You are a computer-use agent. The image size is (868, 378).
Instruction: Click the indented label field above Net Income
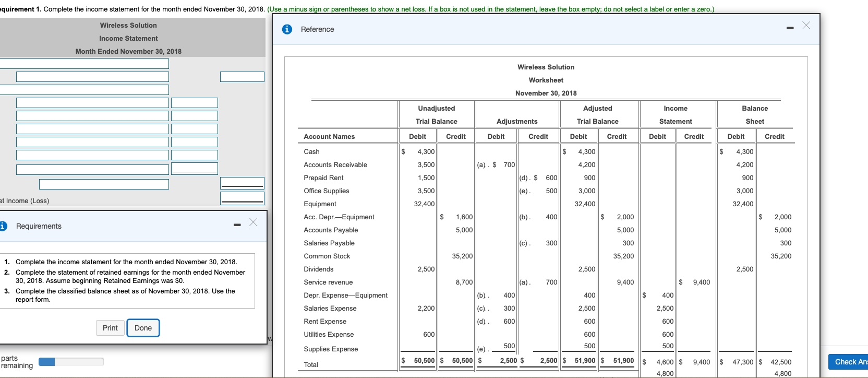tap(104, 184)
